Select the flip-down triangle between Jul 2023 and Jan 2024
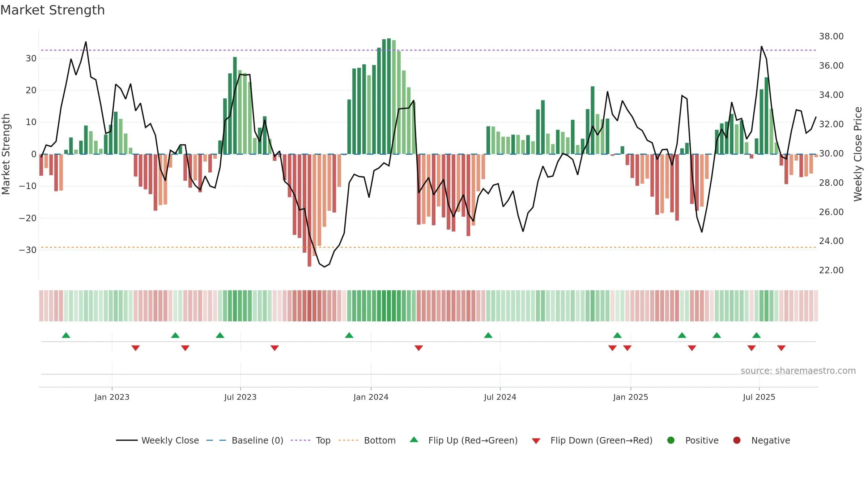868x488 pixels. pos(275,348)
